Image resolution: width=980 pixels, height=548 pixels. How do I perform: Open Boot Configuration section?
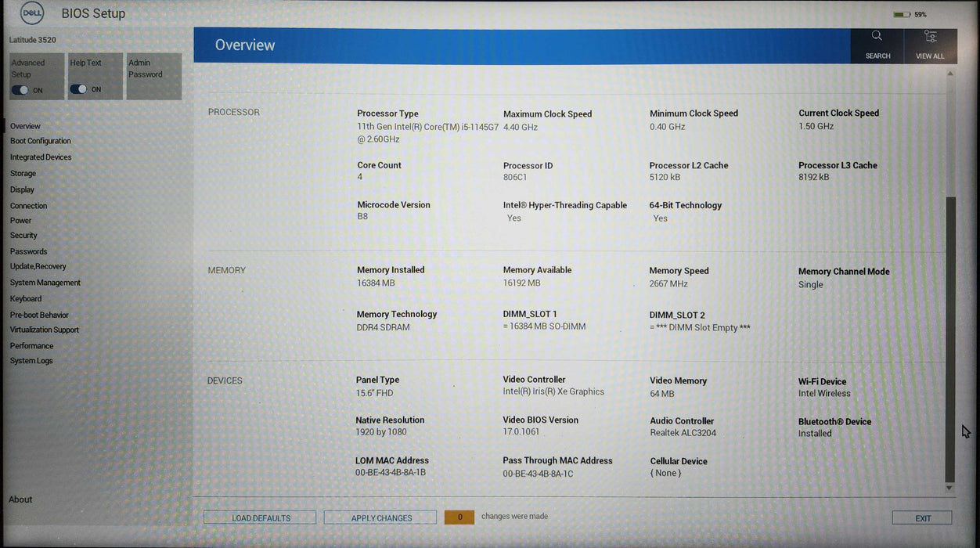(x=41, y=142)
